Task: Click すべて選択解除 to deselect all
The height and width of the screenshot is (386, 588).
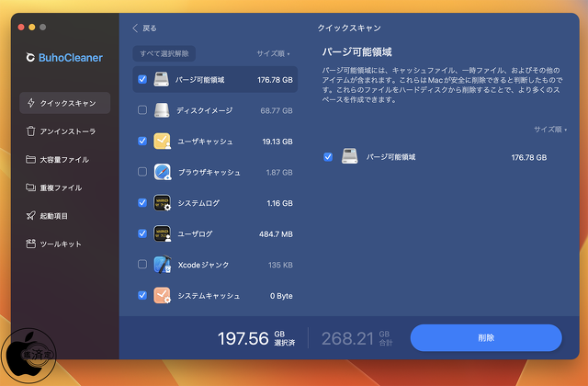Action: pos(164,54)
